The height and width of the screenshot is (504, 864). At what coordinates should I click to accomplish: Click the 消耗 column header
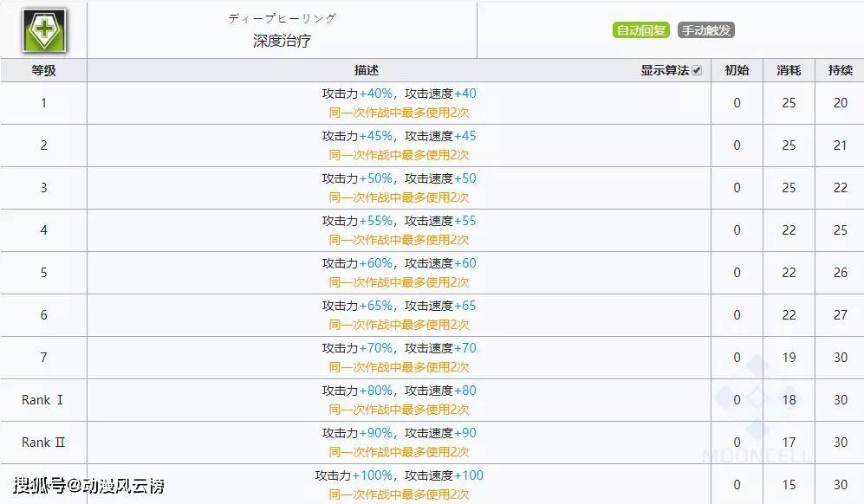point(789,70)
